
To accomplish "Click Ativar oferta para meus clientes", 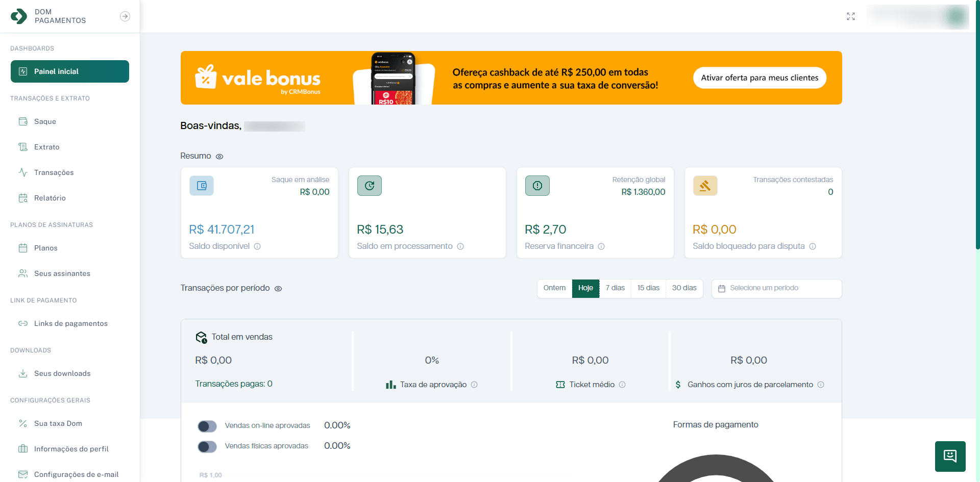I will coord(759,78).
